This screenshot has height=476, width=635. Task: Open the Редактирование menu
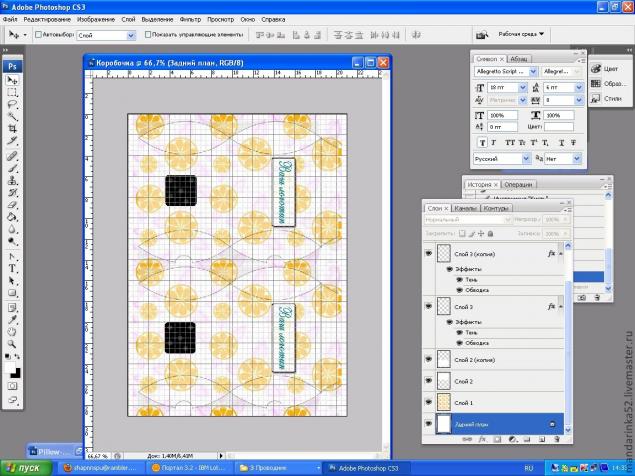click(x=47, y=19)
